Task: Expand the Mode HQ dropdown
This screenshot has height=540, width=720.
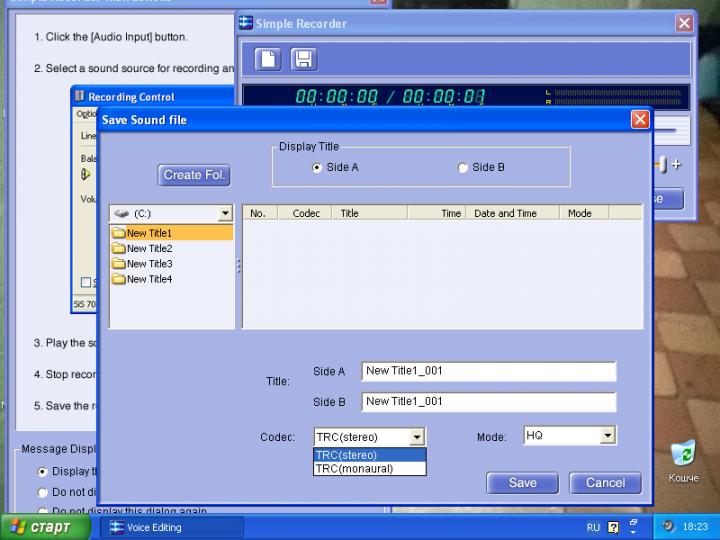Action: click(x=607, y=436)
